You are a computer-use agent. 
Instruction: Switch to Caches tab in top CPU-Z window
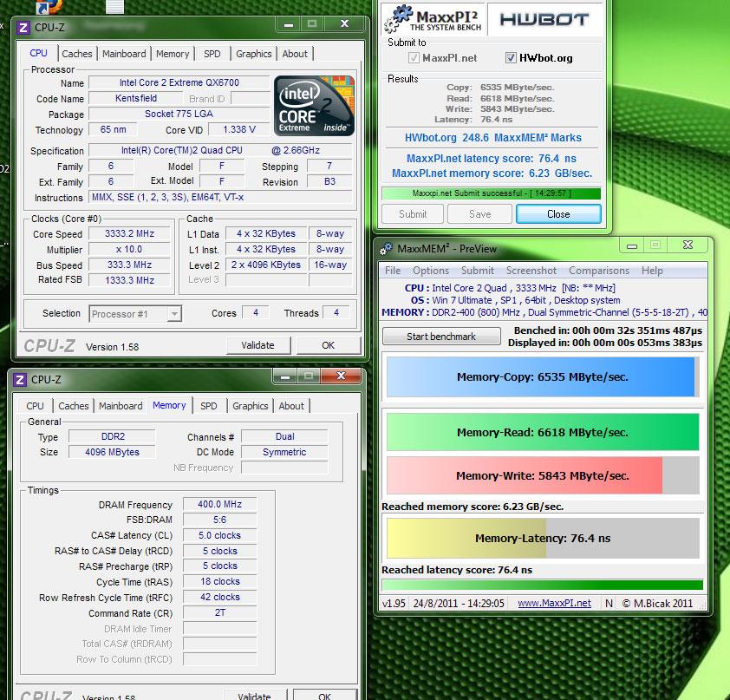tap(77, 54)
